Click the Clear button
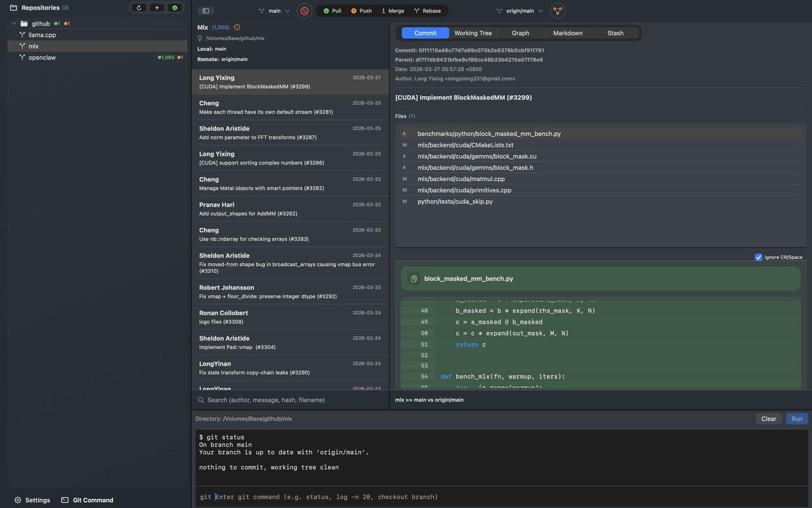The width and height of the screenshot is (812, 508). coord(768,418)
